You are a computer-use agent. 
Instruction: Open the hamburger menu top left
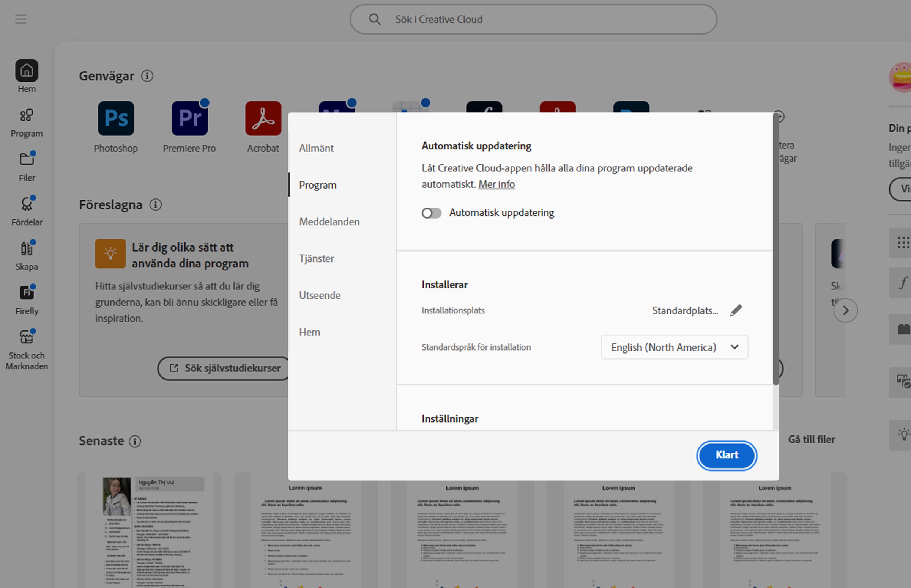(x=20, y=19)
